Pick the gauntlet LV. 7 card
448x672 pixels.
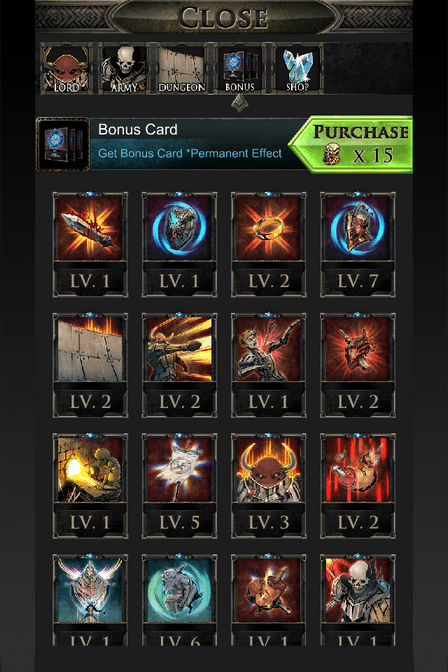pyautogui.click(x=358, y=244)
